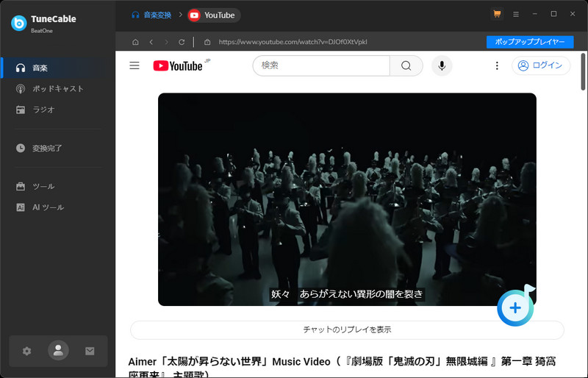Reload the page with refresh icon
Screen dimensions: 588x378
182,42
